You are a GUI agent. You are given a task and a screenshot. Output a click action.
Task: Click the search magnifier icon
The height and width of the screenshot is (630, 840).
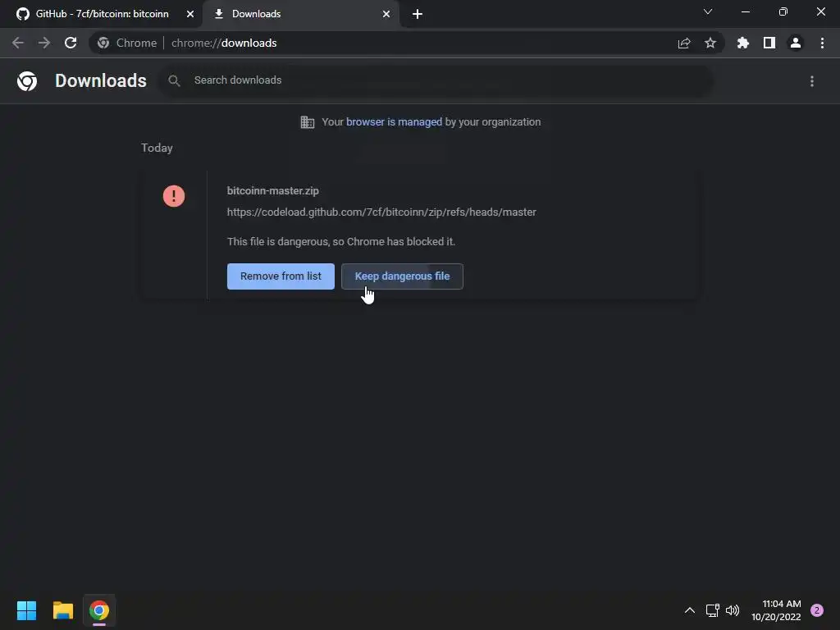(174, 81)
